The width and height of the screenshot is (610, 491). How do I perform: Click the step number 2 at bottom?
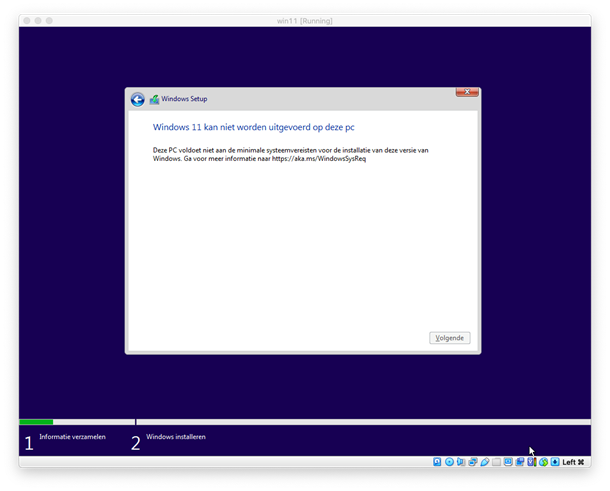click(x=135, y=444)
